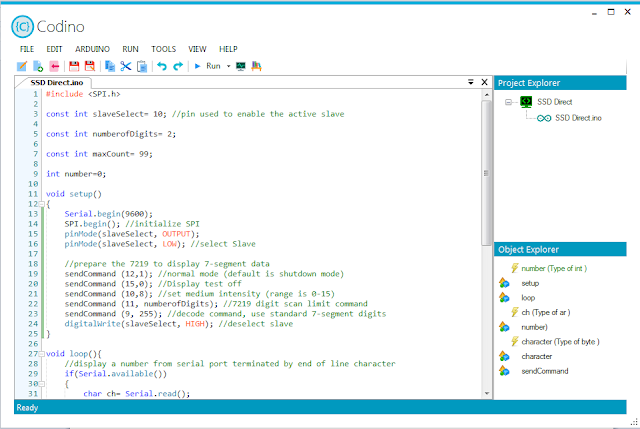640x429 pixels.
Task: Click the pink arrow close-file icon
Action: click(54, 66)
